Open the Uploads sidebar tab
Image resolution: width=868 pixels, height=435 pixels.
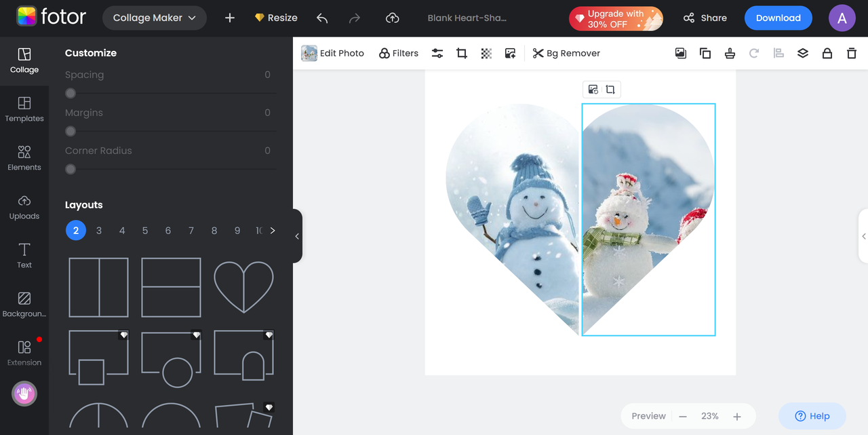[24, 208]
